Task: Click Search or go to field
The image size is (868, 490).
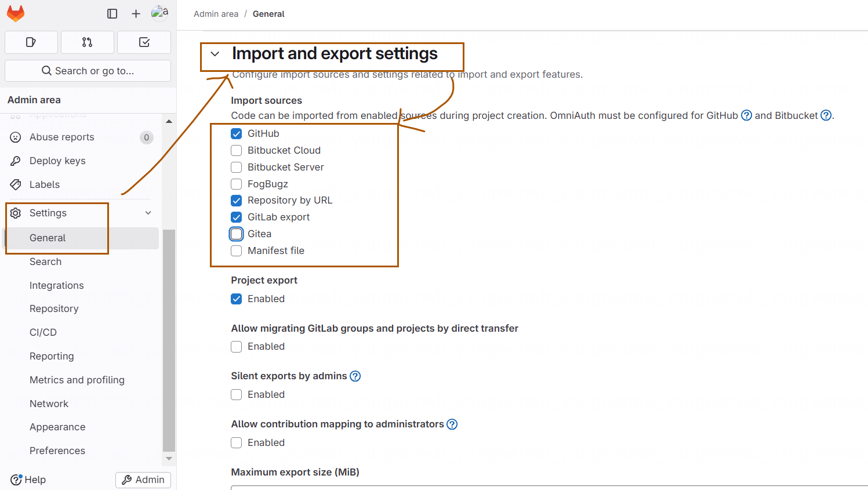Action: 88,71
